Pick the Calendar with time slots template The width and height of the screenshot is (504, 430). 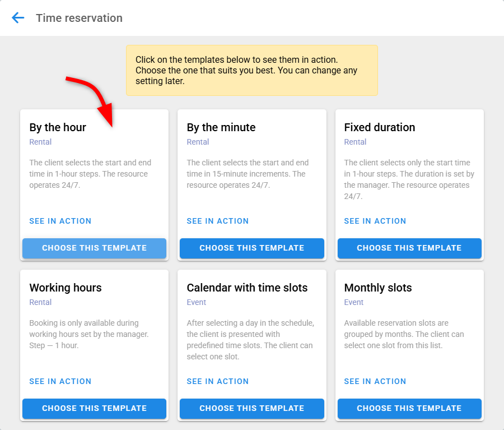tap(251, 408)
